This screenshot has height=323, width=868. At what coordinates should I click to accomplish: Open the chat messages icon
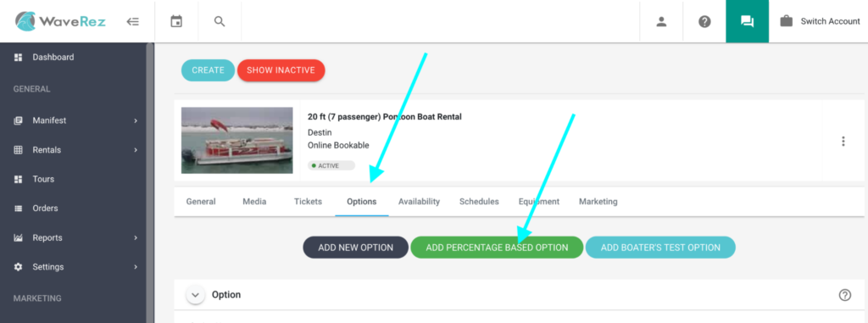[x=748, y=21]
